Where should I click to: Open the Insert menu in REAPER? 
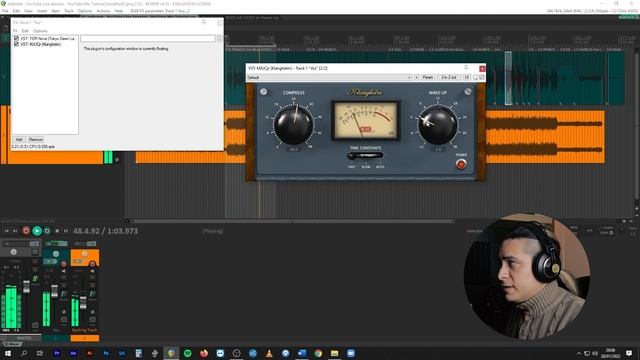pyautogui.click(x=42, y=11)
